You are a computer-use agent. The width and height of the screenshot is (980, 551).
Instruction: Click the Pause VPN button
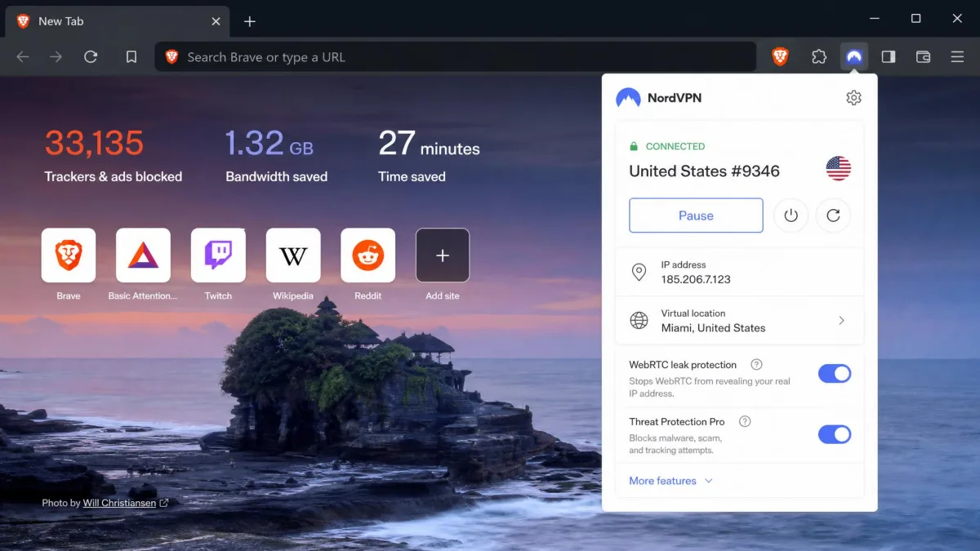[696, 216]
